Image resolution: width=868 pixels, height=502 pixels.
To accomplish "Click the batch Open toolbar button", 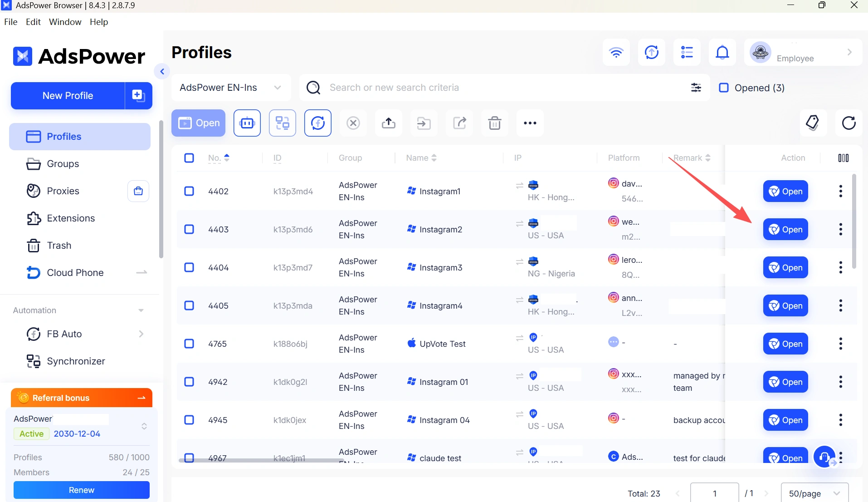I will pos(198,123).
